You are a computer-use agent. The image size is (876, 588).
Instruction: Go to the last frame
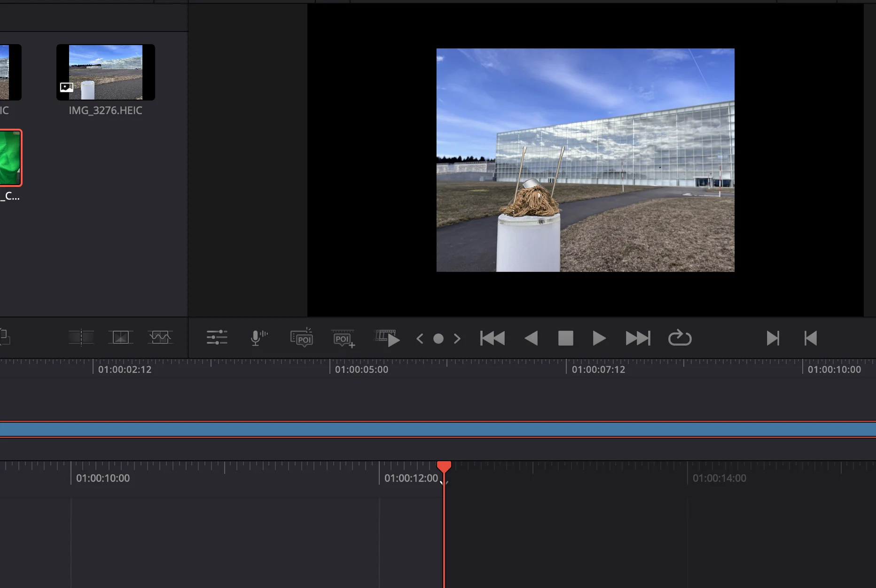[x=638, y=338]
